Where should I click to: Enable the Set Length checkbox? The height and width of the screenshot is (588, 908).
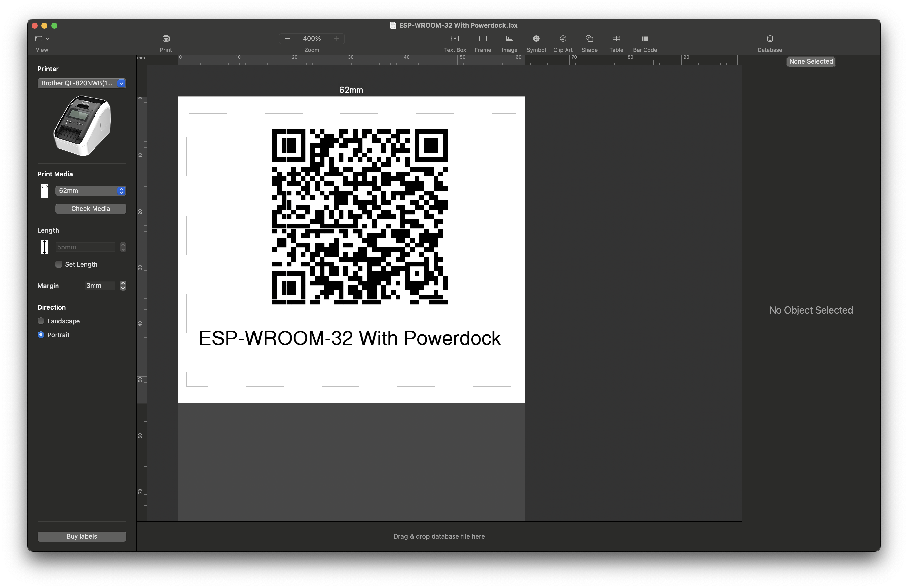click(59, 264)
